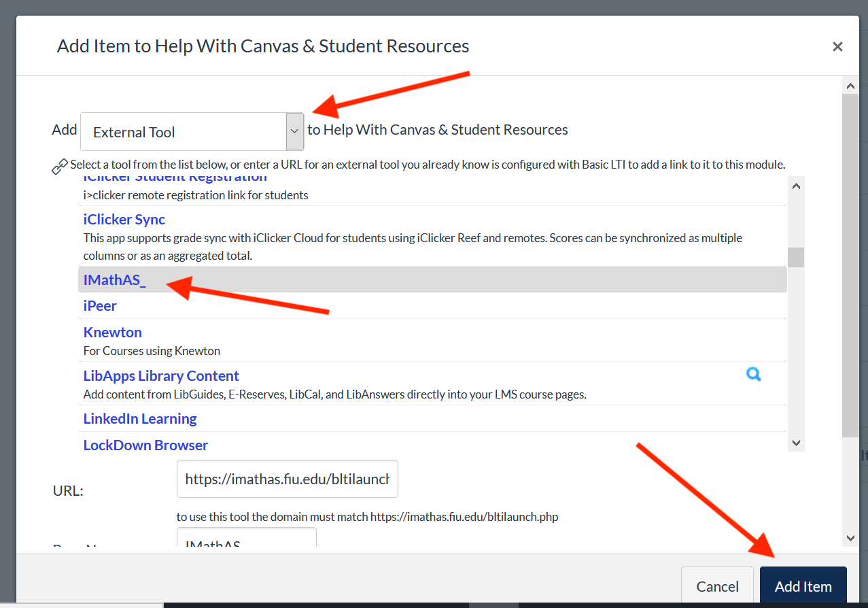Select LibApps Library Content tool

(161, 376)
